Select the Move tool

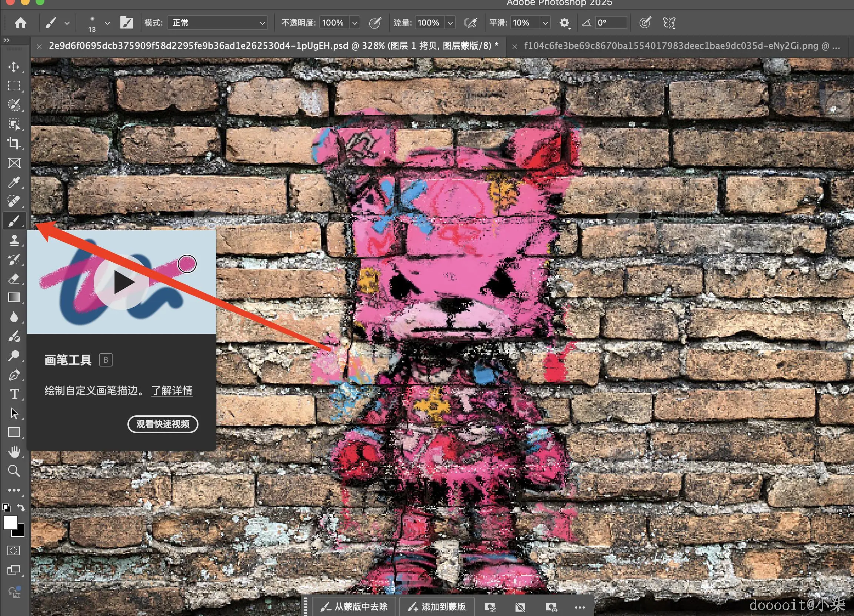click(14, 67)
